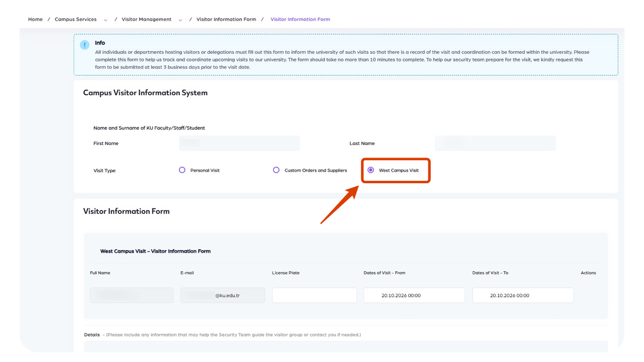Click the 'E-mail' column header
The image size is (644, 362).
pos(187,273)
